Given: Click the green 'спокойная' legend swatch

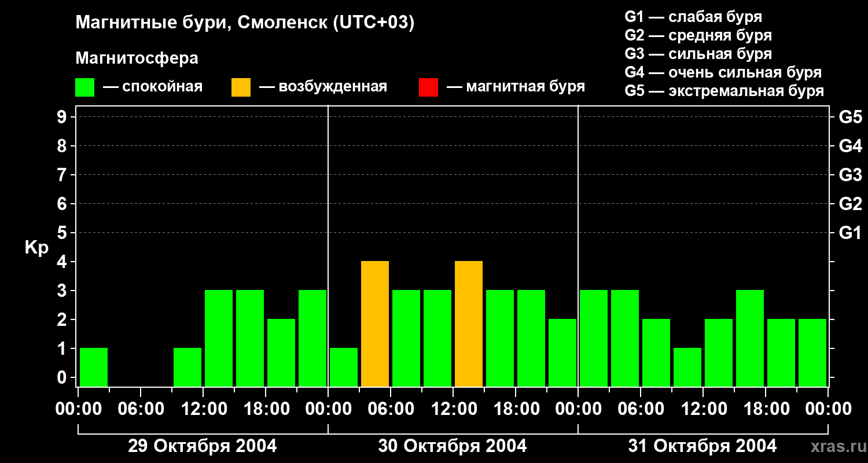Looking at the screenshot, I should click(85, 87).
